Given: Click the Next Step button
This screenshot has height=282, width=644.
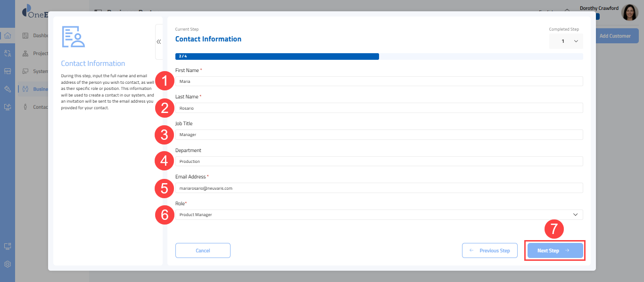Looking at the screenshot, I should coord(554,250).
